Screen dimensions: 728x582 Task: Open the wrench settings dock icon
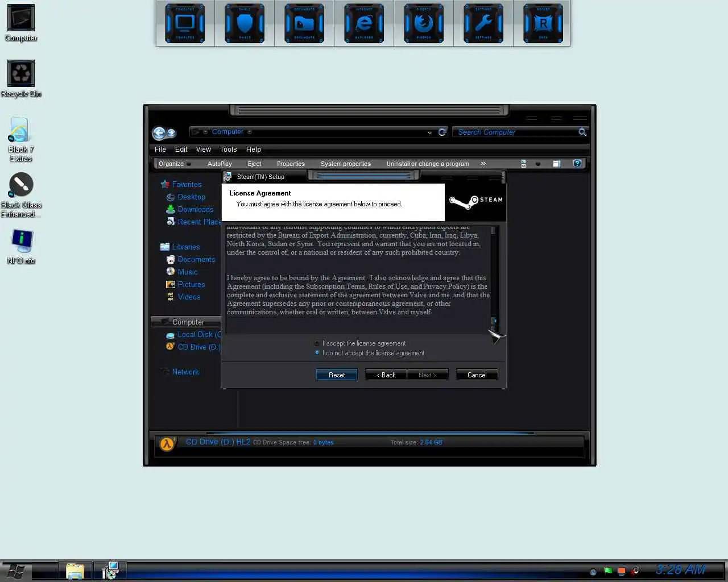483,23
